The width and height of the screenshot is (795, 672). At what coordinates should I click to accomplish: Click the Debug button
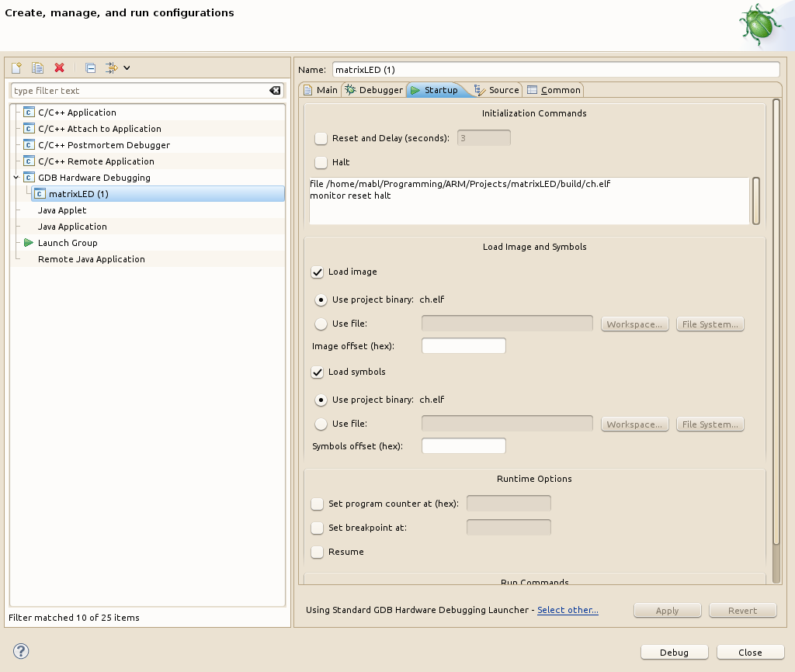[675, 653]
